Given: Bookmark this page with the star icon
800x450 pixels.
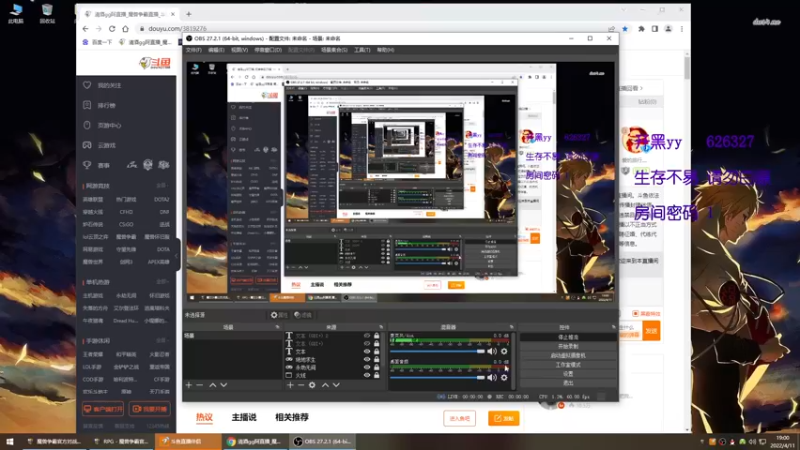Looking at the screenshot, I should tap(625, 29).
